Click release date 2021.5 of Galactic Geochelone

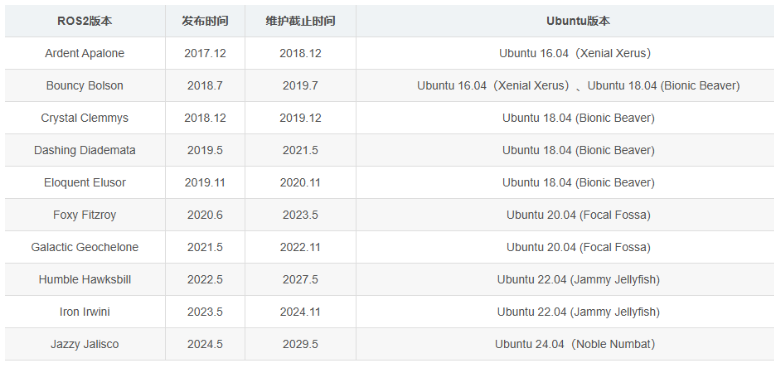(x=205, y=247)
